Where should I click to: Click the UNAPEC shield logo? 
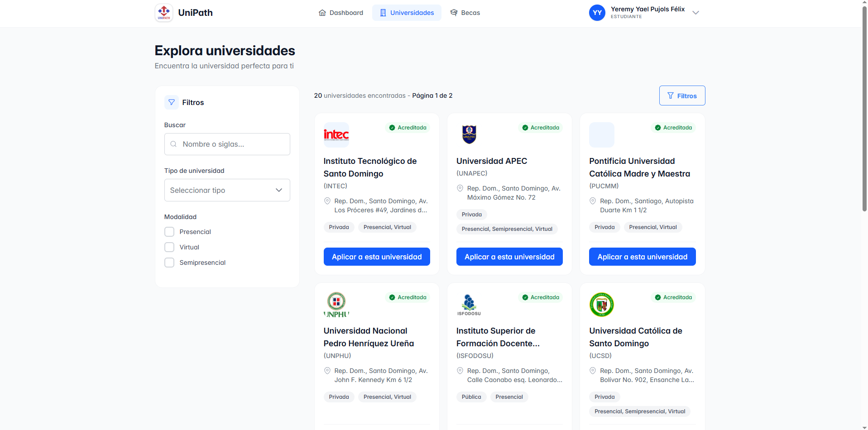(469, 135)
